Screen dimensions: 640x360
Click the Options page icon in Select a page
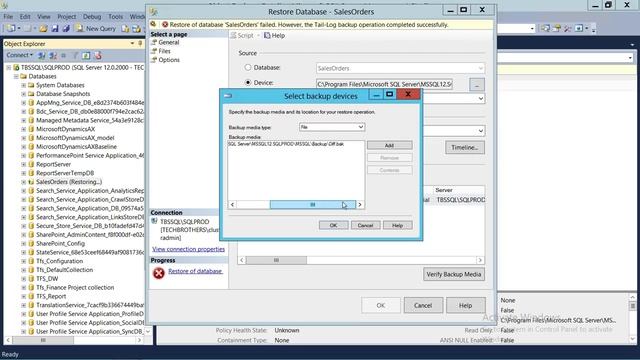coord(154,60)
